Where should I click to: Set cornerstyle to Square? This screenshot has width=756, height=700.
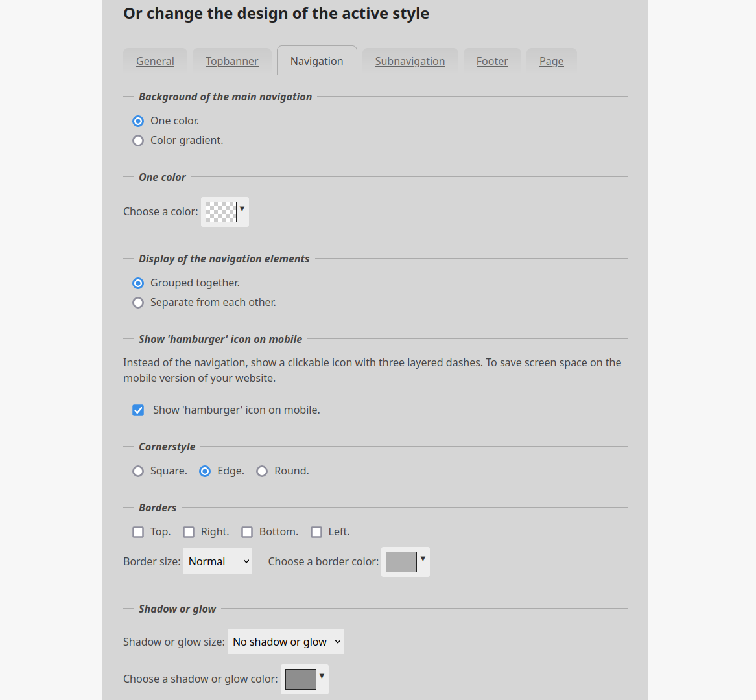(x=138, y=471)
